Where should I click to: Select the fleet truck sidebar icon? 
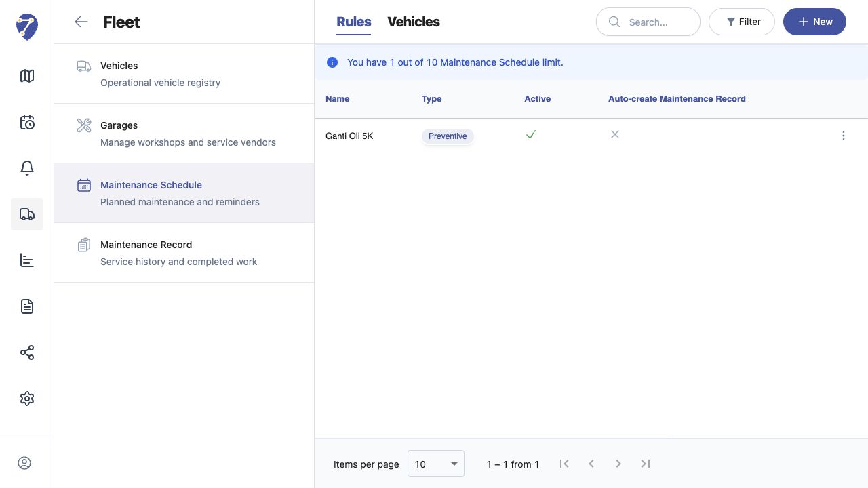[27, 214]
